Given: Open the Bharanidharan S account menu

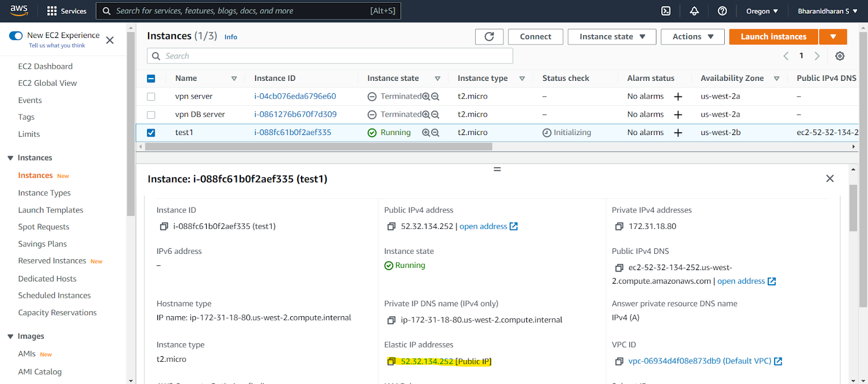Looking at the screenshot, I should pos(827,11).
